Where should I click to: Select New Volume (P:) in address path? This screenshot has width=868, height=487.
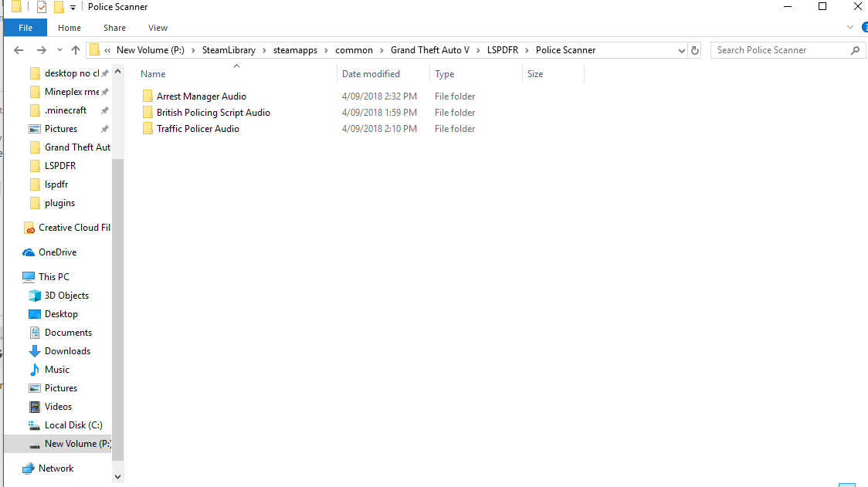[150, 50]
